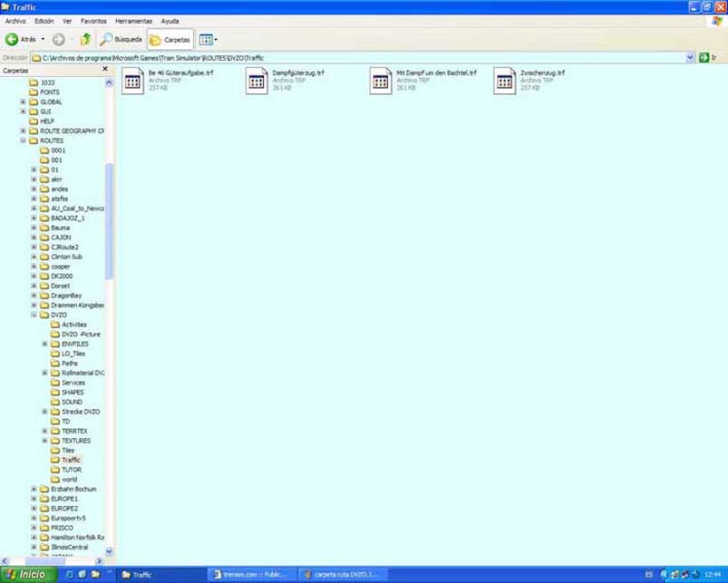Select the Activities folder in tree
Screen dimensions: 728x583
tap(73, 325)
